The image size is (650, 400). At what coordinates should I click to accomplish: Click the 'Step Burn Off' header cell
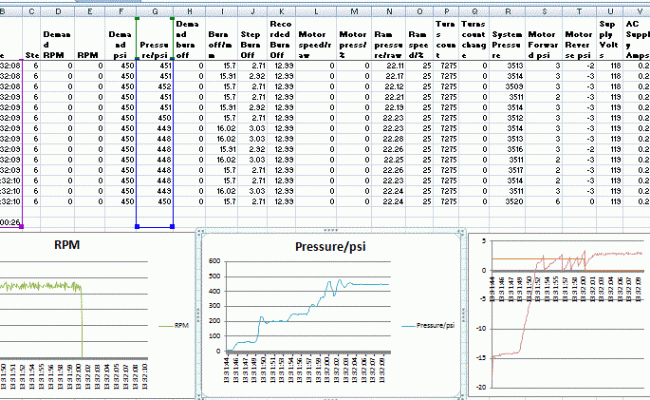(252, 38)
